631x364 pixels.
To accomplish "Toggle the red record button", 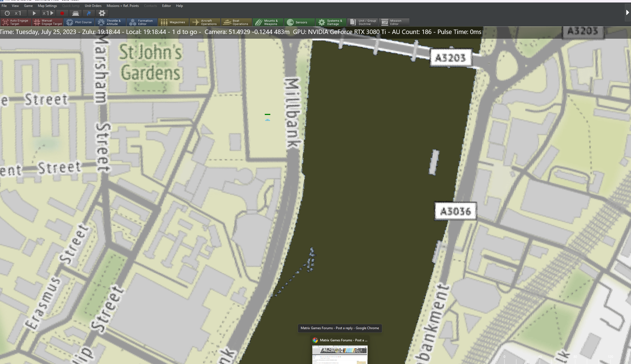I will [x=62, y=13].
